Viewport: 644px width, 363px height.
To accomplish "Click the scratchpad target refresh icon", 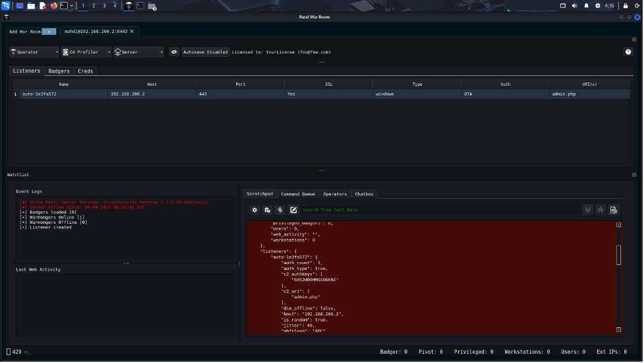I will (x=280, y=210).
